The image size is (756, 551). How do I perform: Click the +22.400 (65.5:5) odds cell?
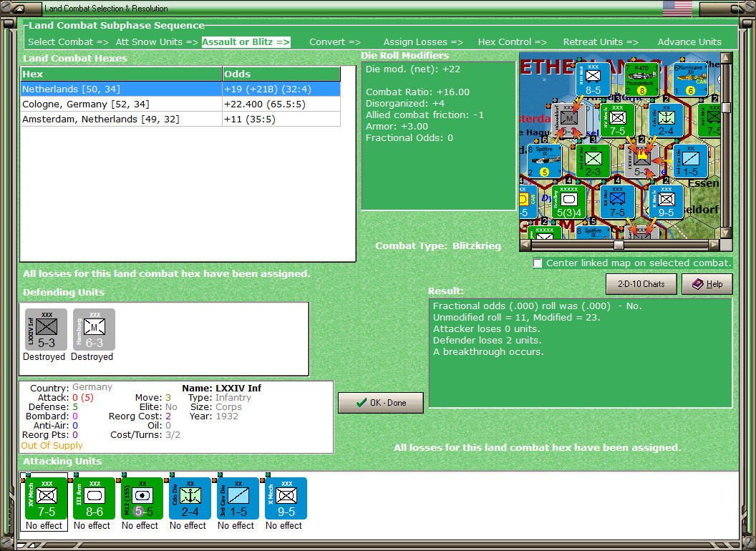(x=281, y=104)
